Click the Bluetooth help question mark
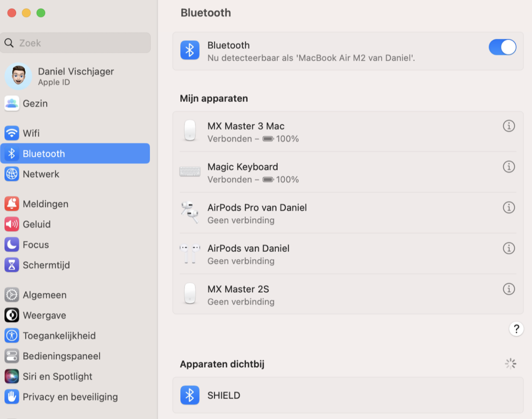The height and width of the screenshot is (419, 532). pyautogui.click(x=516, y=329)
